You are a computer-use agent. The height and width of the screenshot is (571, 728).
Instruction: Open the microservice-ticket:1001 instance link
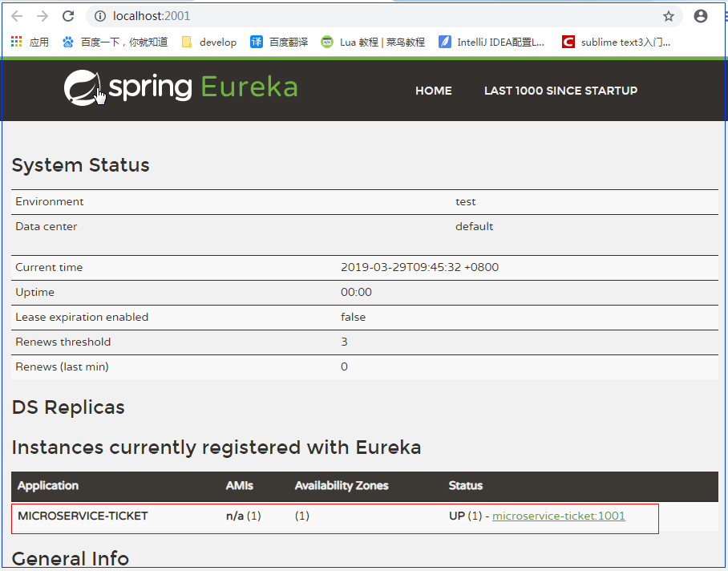559,516
